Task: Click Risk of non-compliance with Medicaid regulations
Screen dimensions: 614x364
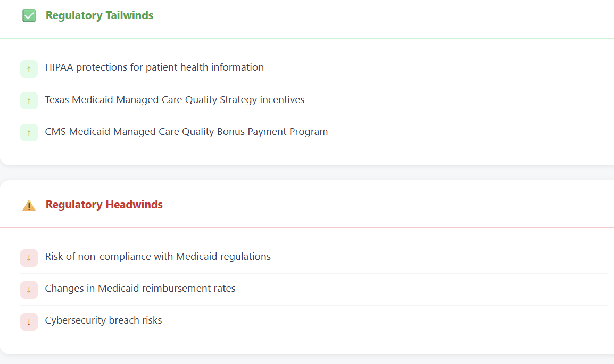Action: click(157, 257)
